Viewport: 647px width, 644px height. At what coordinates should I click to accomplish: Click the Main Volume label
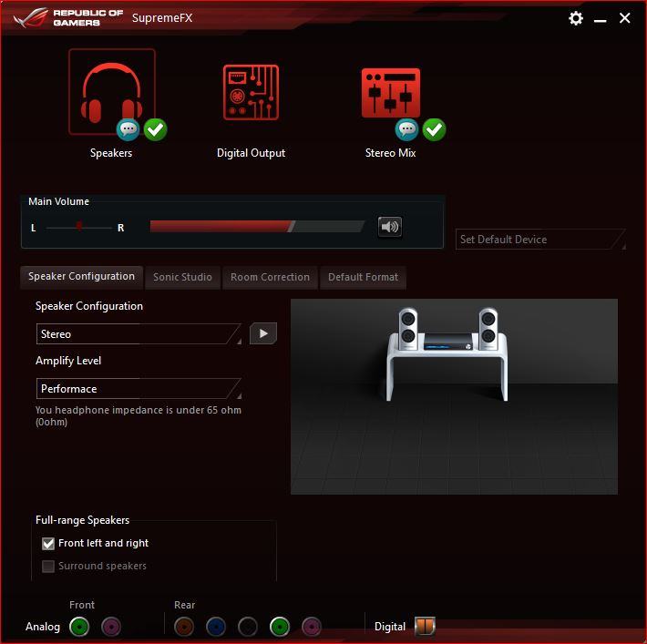click(x=58, y=201)
